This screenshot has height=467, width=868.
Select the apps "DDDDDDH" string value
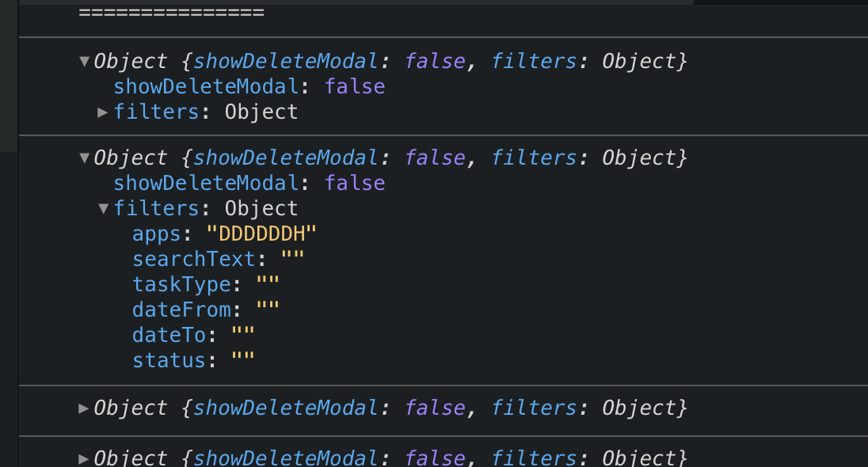(x=261, y=234)
